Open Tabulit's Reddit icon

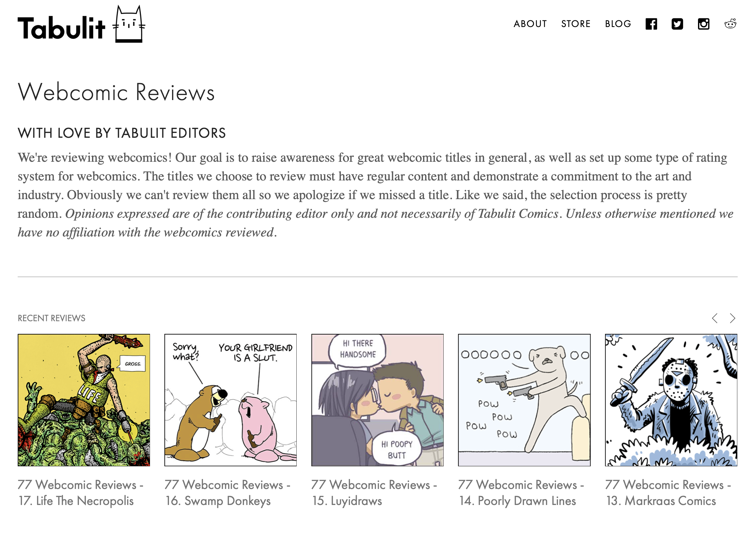tap(730, 24)
